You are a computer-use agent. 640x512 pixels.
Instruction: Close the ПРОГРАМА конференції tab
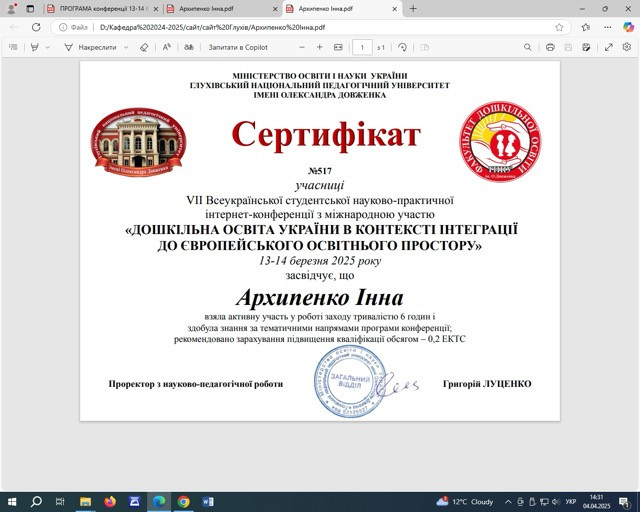[x=156, y=9]
